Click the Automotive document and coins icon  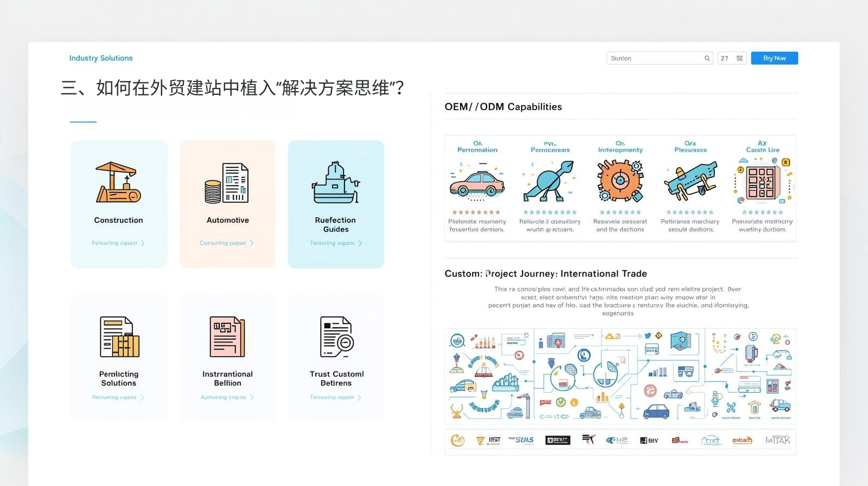point(227,183)
